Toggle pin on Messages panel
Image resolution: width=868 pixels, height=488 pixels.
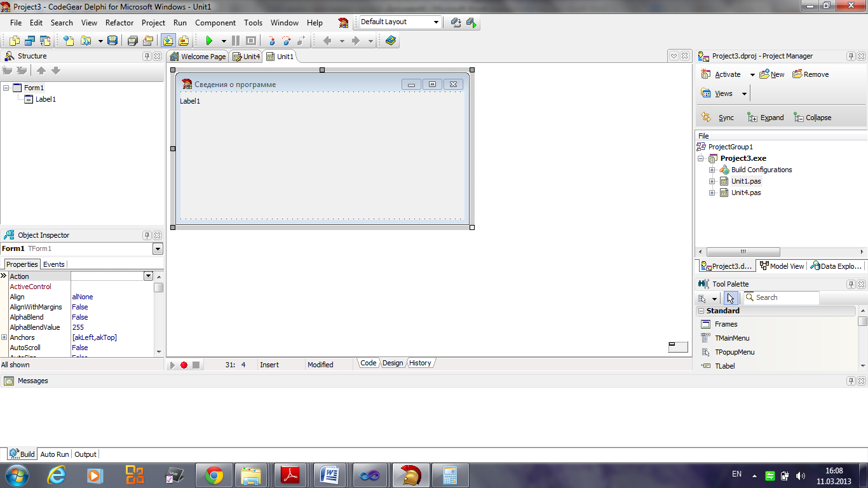coord(851,381)
